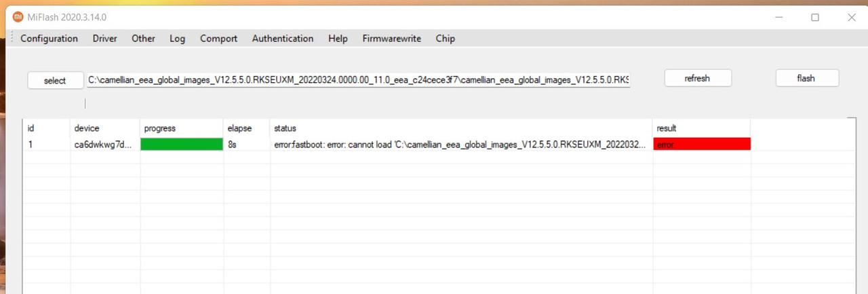Open the Firmwarewrite menu
The image size is (868, 294).
(x=391, y=39)
